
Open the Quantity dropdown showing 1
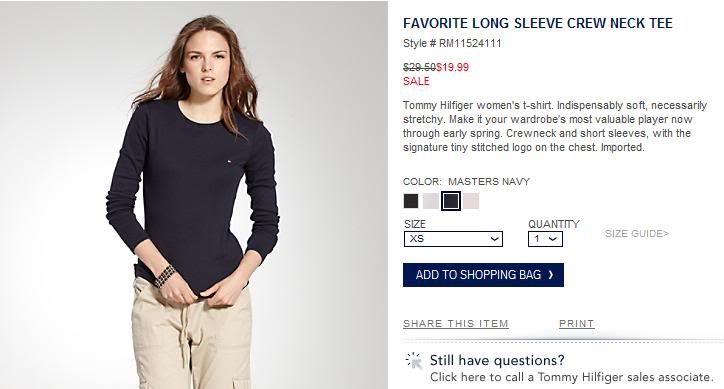click(545, 239)
